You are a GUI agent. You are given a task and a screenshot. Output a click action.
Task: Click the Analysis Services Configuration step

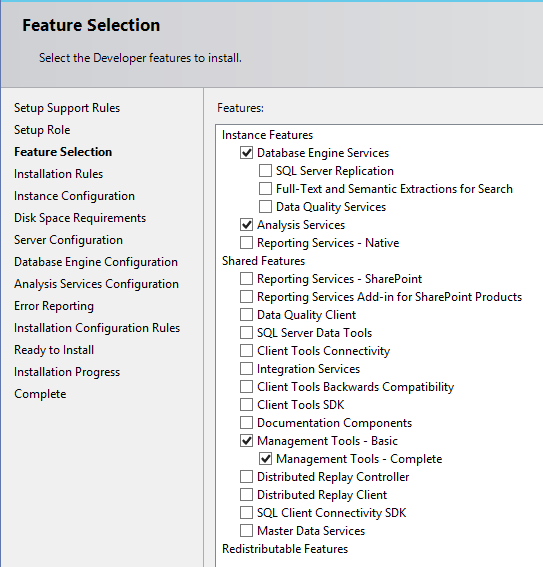[x=96, y=284]
